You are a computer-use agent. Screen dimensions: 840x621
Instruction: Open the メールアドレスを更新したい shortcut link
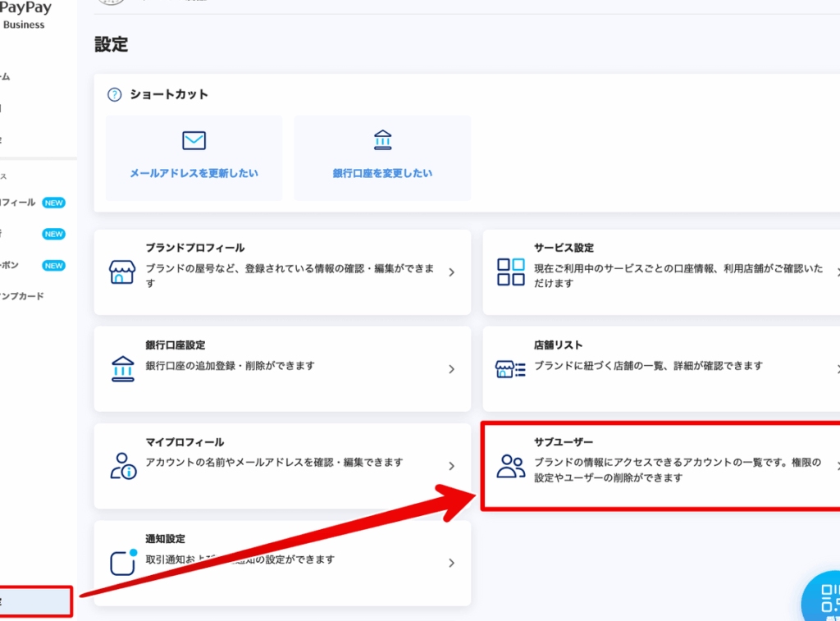[x=194, y=173]
